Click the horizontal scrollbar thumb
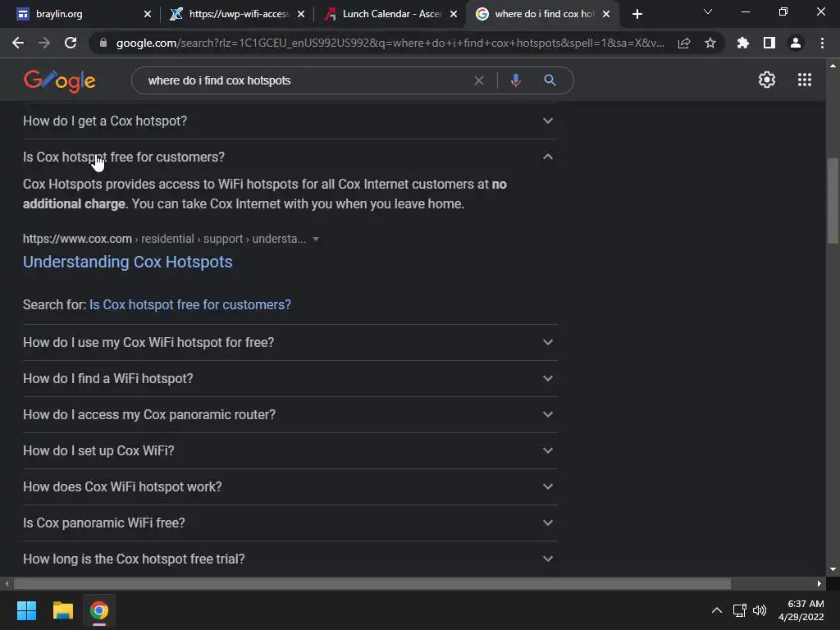 pyautogui.click(x=372, y=583)
